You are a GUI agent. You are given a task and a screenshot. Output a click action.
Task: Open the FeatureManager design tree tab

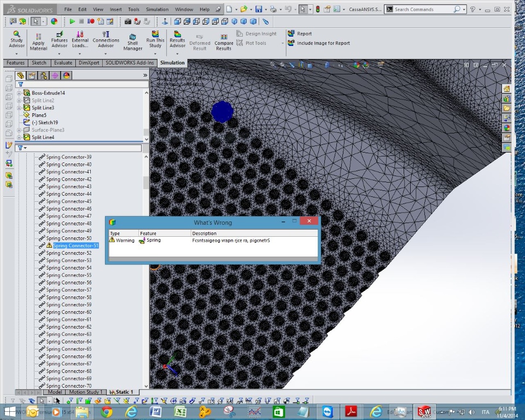[21, 75]
